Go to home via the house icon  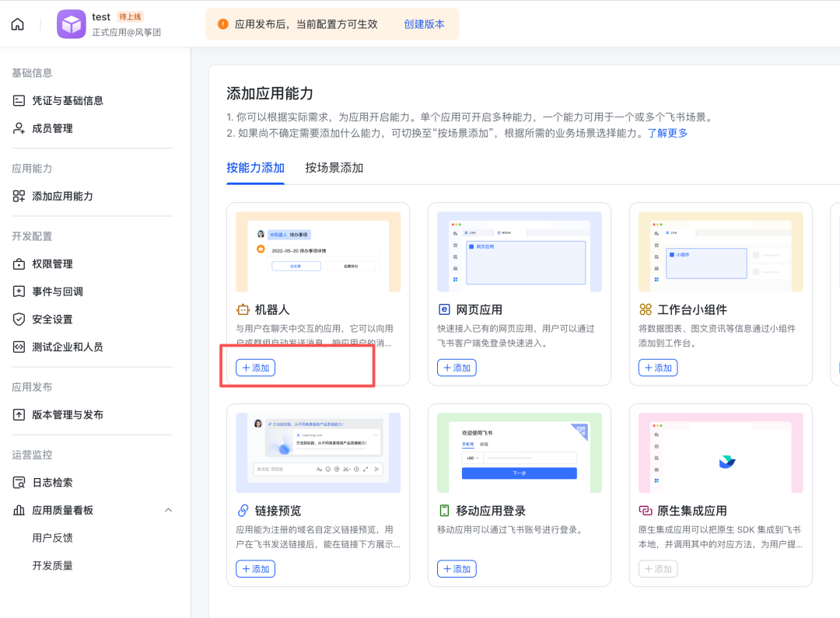pyautogui.click(x=18, y=24)
